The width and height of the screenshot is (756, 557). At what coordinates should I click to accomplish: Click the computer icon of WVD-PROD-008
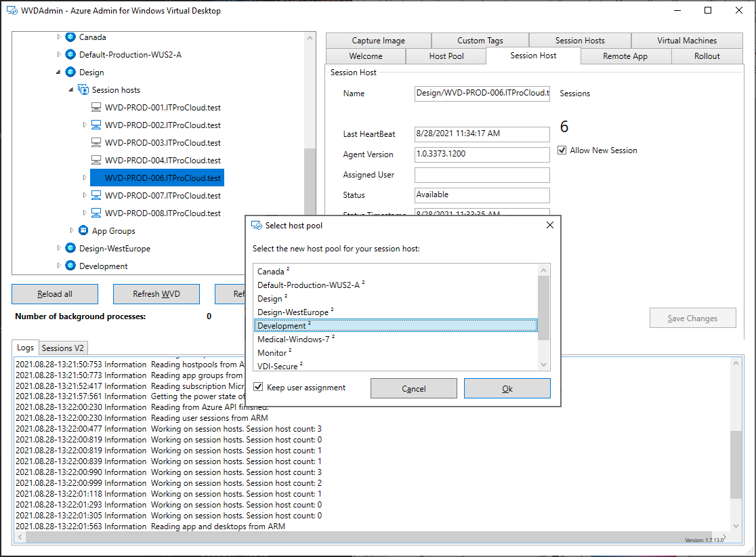[x=96, y=213]
